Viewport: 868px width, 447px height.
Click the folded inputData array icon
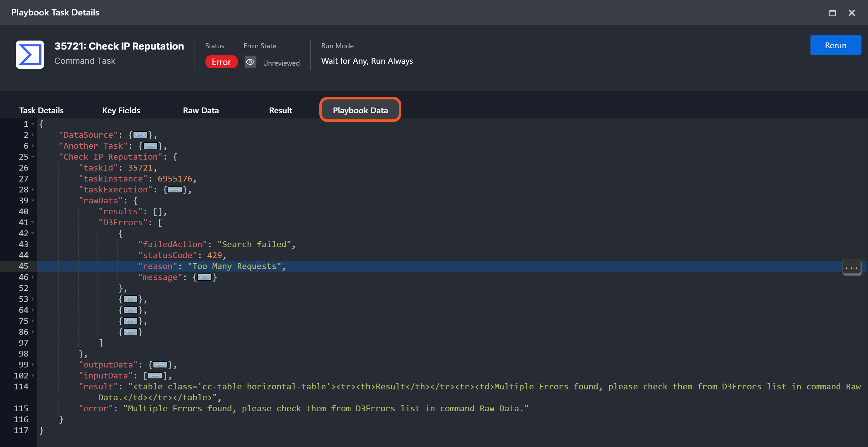pos(155,376)
